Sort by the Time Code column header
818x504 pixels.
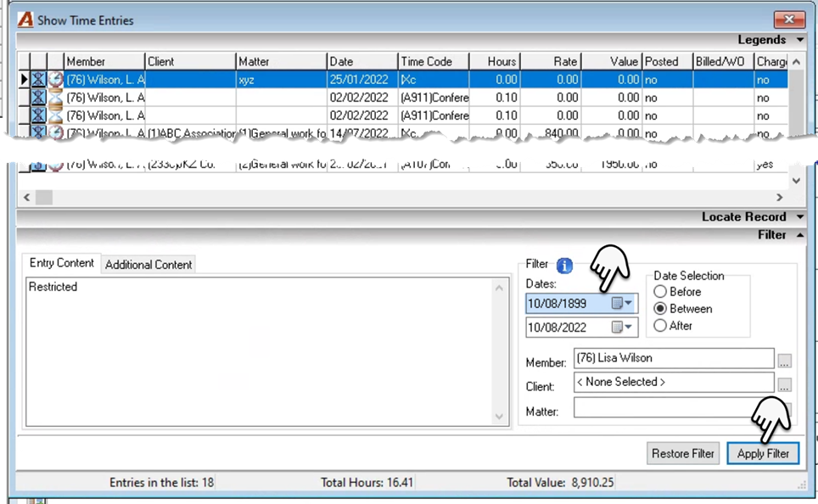434,62
